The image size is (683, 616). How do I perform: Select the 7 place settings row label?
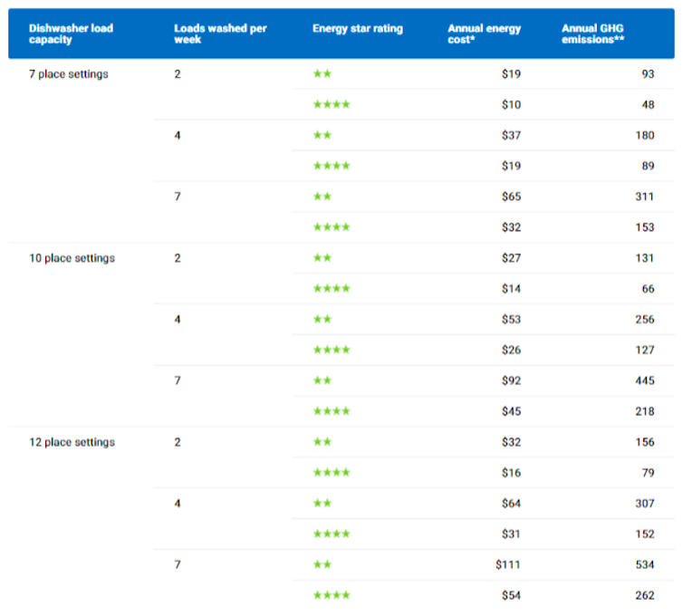68,74
